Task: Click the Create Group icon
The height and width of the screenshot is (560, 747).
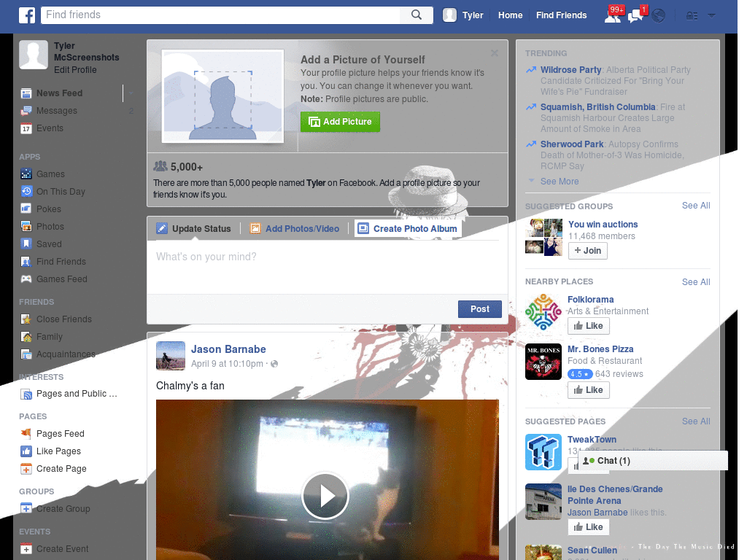Action: tap(26, 508)
